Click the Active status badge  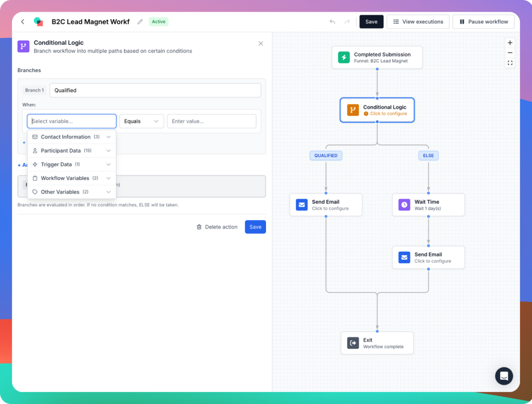(x=158, y=22)
